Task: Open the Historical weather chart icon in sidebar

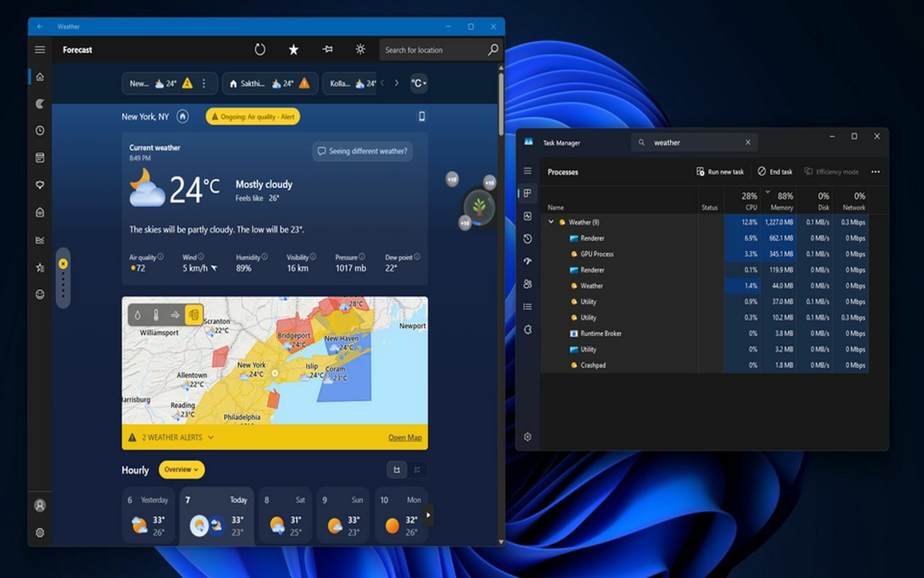Action: [x=40, y=240]
